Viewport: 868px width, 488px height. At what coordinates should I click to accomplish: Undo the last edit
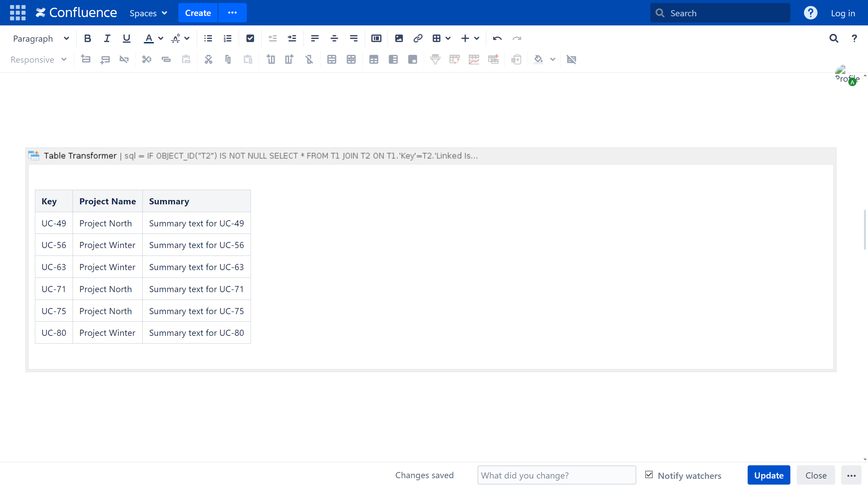(x=497, y=38)
